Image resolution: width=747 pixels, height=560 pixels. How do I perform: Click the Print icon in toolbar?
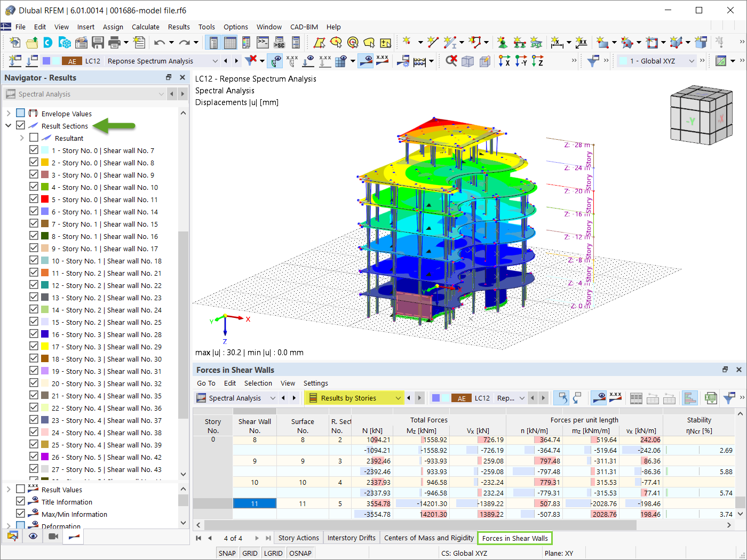[x=114, y=42]
